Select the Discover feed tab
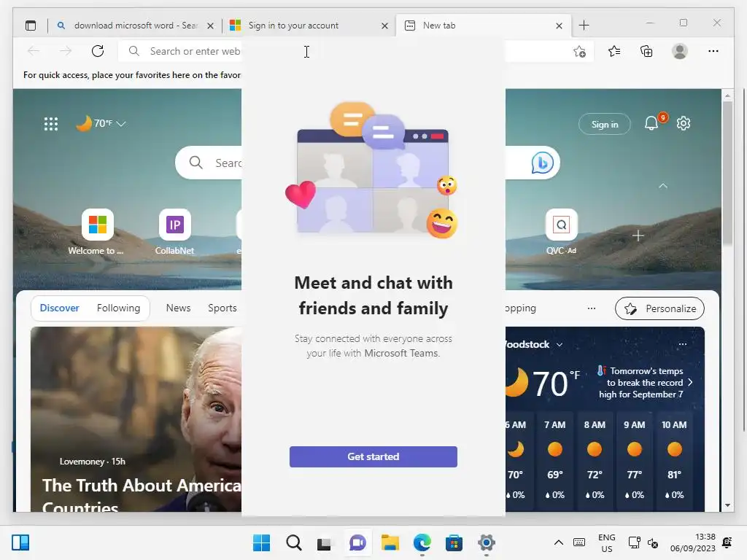747x560 pixels. pos(60,308)
